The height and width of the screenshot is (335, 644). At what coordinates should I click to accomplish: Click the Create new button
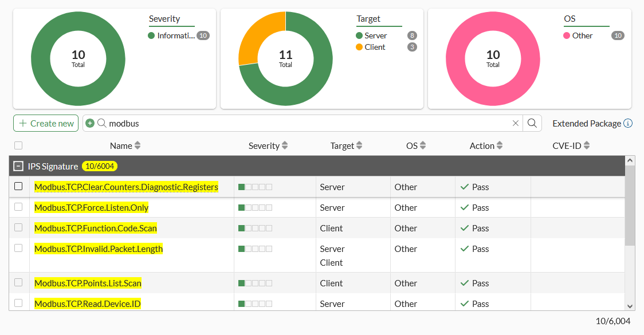pyautogui.click(x=46, y=123)
